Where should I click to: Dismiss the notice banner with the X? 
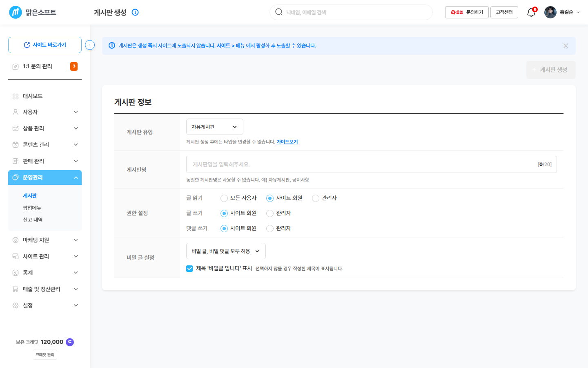(x=566, y=45)
